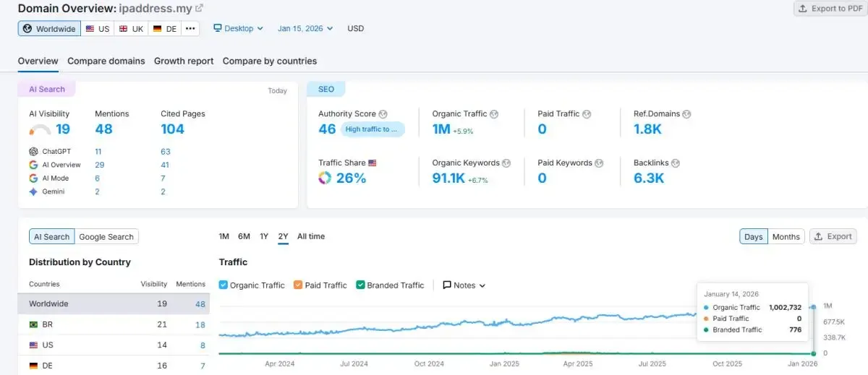Viewport: 868px width, 375px height.
Task: Click the January 14 data point on chart
Action: [814, 307]
